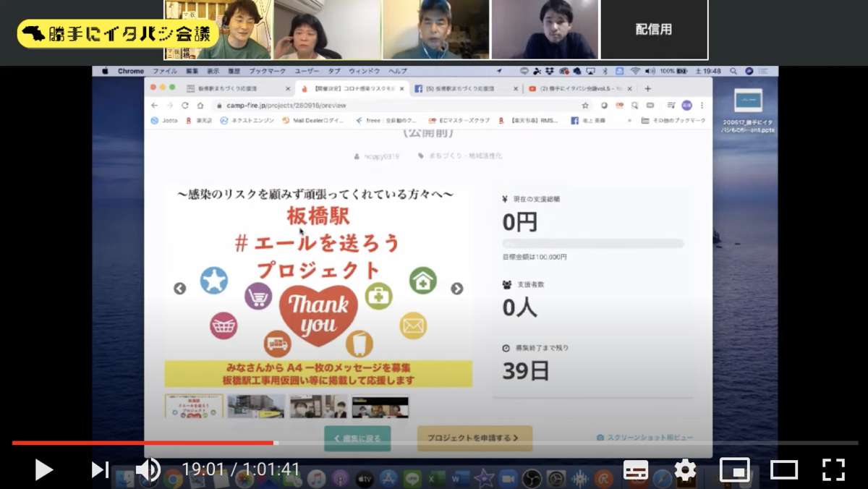
Task: Bookmark this page with the star
Action: [585, 106]
